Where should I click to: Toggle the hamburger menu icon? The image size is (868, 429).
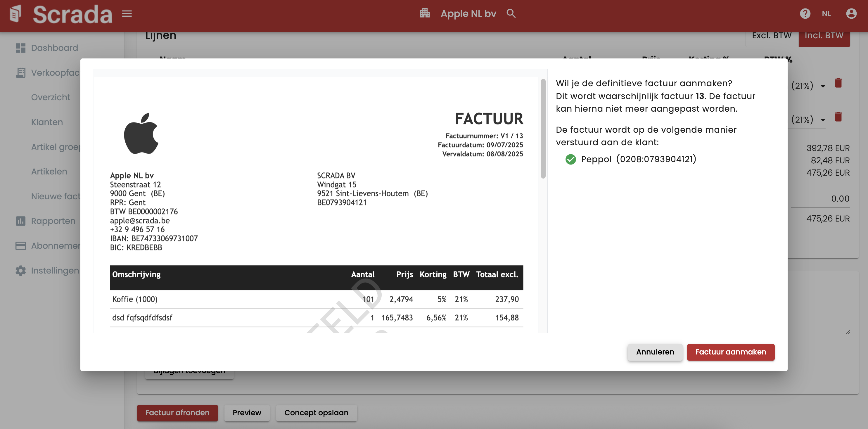[x=127, y=14]
